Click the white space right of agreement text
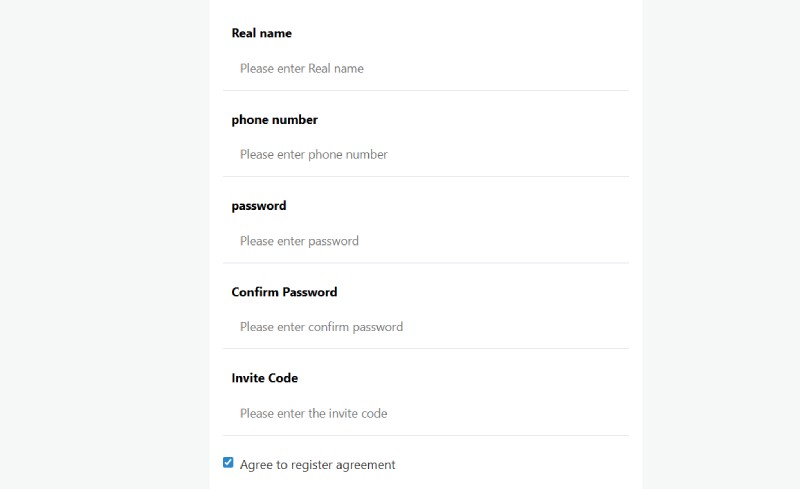Image resolution: width=800 pixels, height=489 pixels. pos(520,465)
